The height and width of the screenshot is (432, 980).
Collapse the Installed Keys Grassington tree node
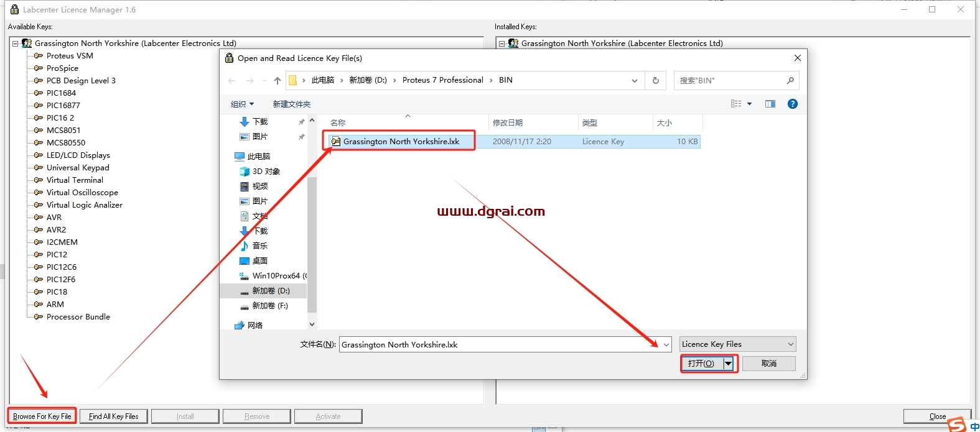[502, 44]
